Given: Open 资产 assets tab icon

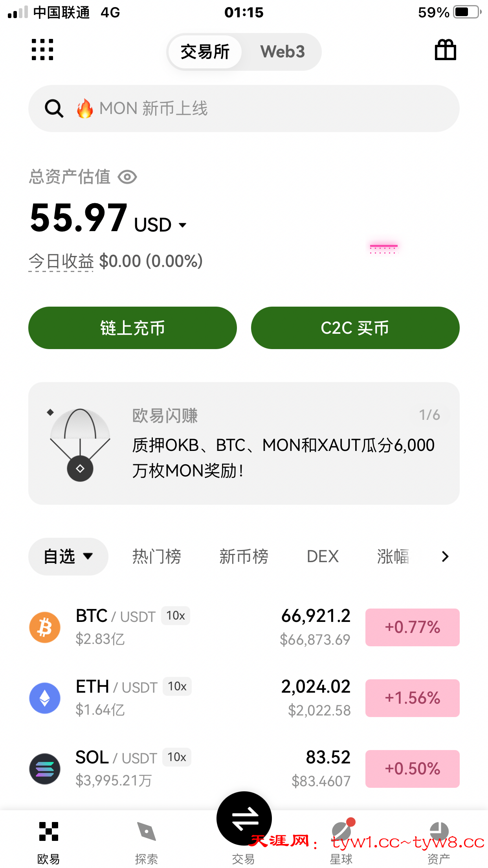Looking at the screenshot, I should coord(439,832).
